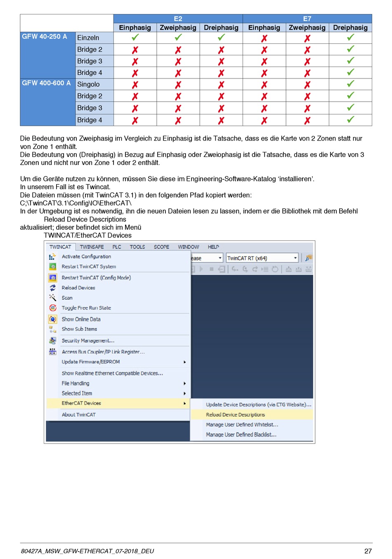The image size is (392, 559).
Task: Click the Show Online Data icon
Action: click(x=52, y=319)
